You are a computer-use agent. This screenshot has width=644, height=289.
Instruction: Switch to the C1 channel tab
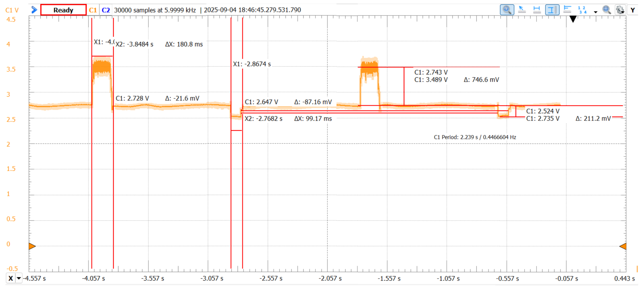click(93, 10)
